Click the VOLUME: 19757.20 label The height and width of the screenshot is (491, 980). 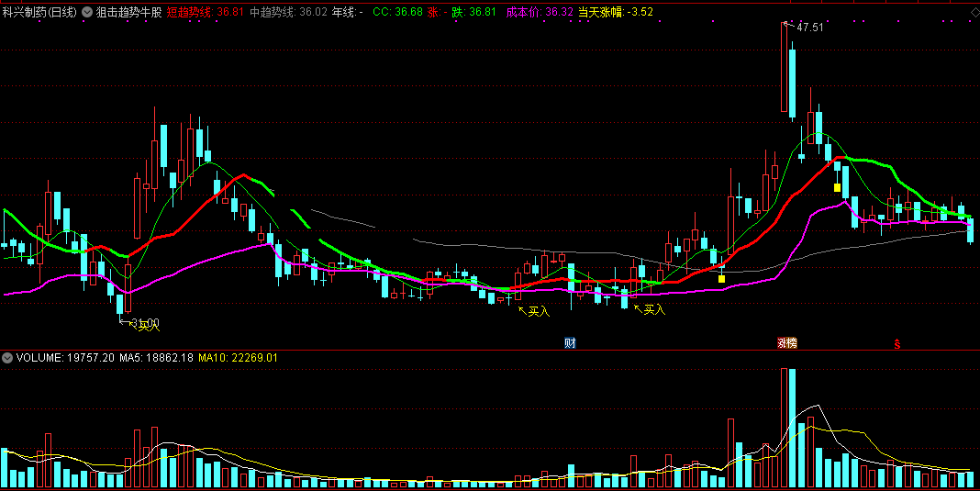tap(66, 358)
